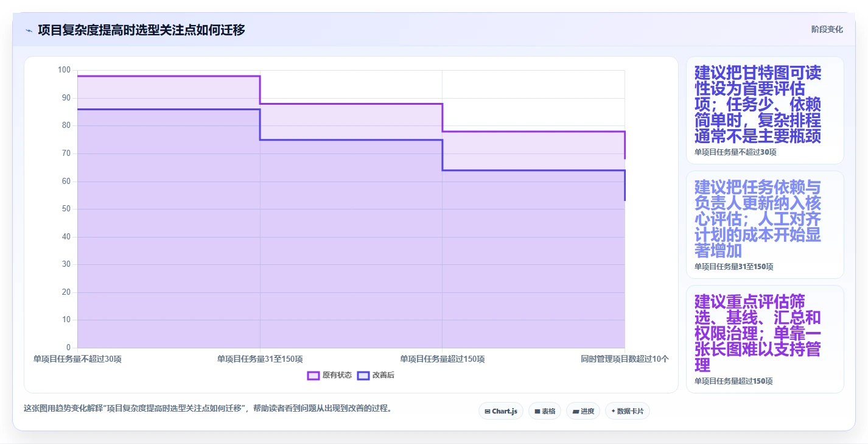Click x-axis label 同时管理项目数超过10个

click(x=625, y=359)
